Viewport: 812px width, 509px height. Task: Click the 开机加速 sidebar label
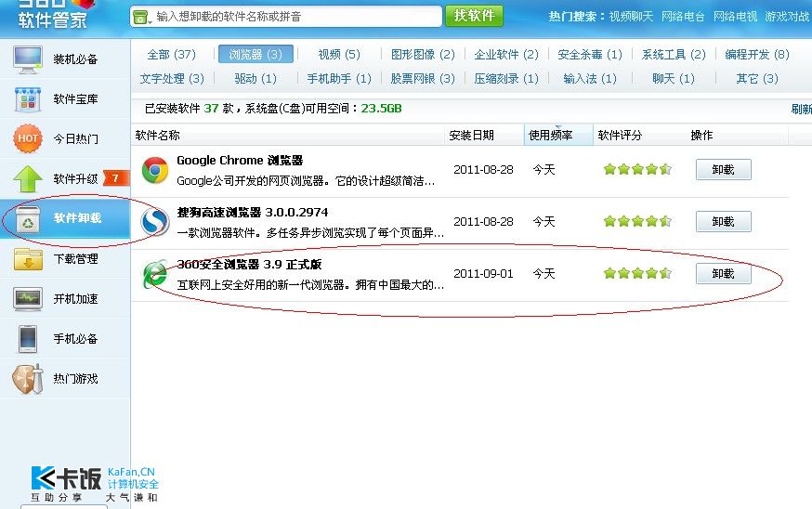coord(75,299)
